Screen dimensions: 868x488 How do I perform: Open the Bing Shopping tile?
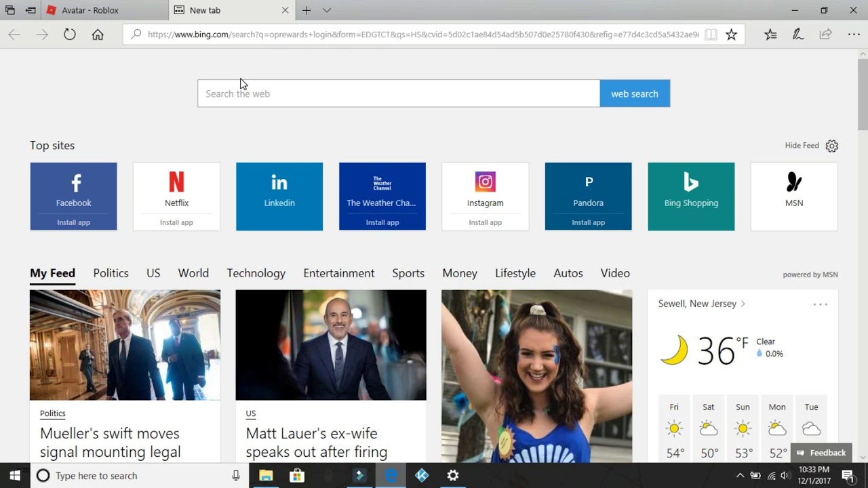point(691,197)
